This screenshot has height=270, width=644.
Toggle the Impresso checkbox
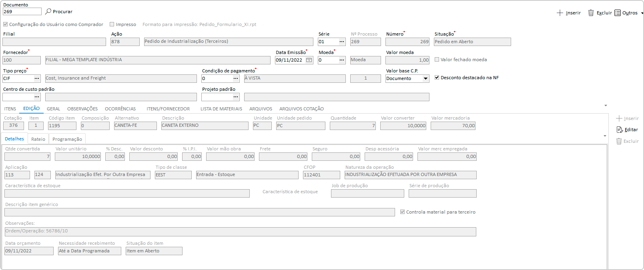point(112,24)
